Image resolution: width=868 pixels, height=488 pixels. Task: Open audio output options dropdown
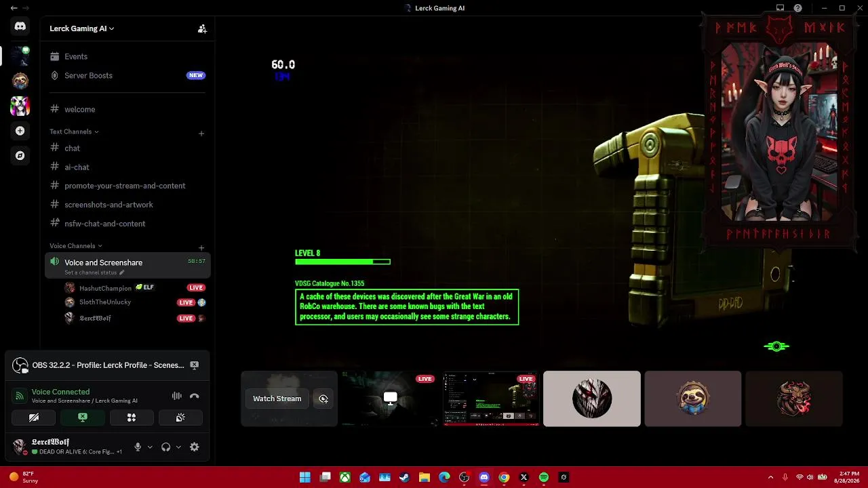[x=178, y=447]
